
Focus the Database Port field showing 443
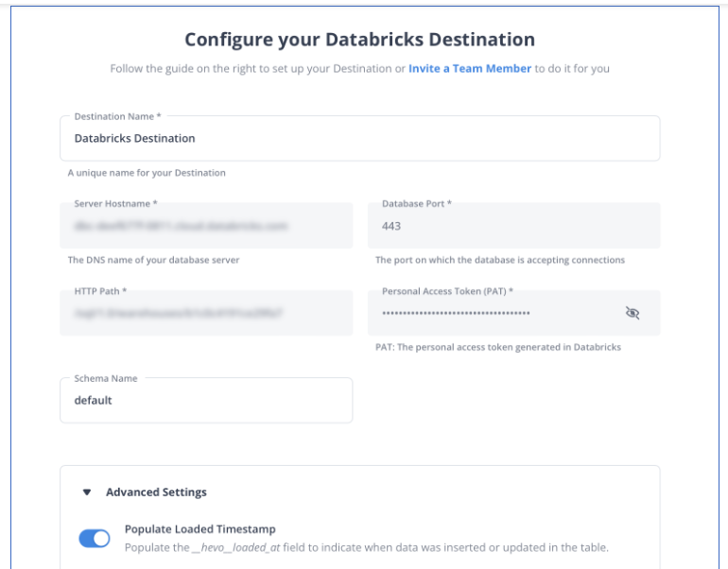tap(514, 226)
